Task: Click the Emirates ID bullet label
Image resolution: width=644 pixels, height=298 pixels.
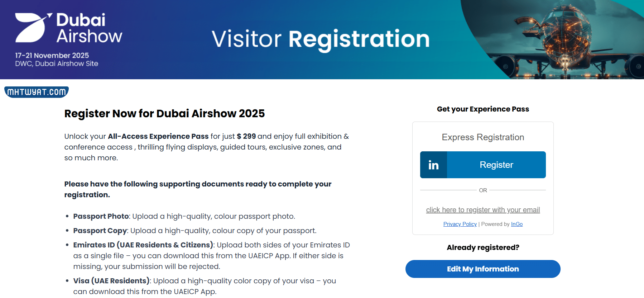Action: click(143, 245)
